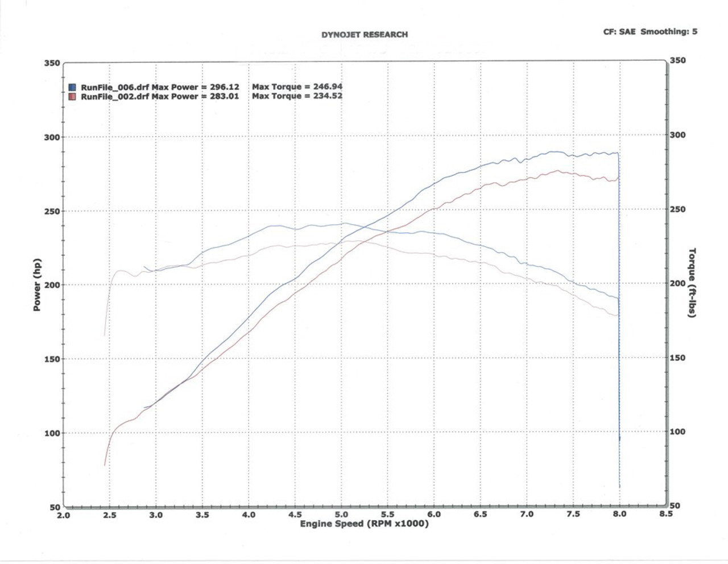The image size is (728, 564).
Task: Click the 8.5 engine speed tick label
Action: tap(666, 514)
